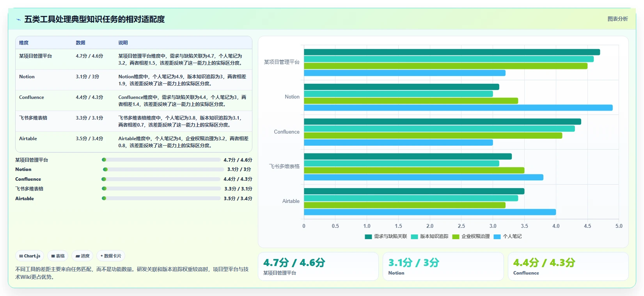Open the Notion 3.1分 data card
Image resolution: width=644 pixels, height=296 pixels.
443,266
